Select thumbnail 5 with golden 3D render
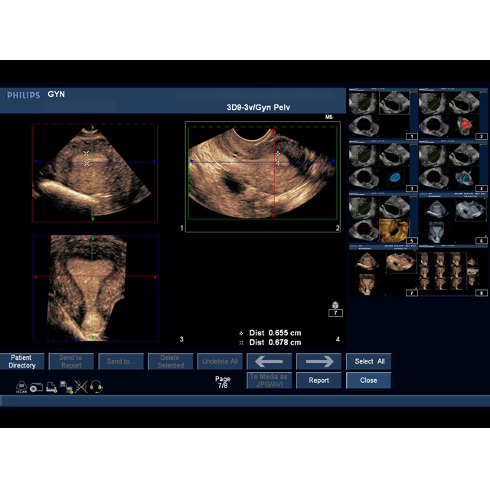The image size is (490, 490). click(x=383, y=218)
